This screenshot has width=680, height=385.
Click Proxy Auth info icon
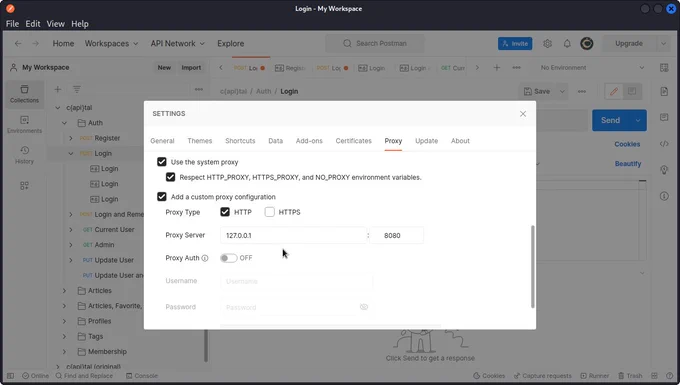[205, 258]
